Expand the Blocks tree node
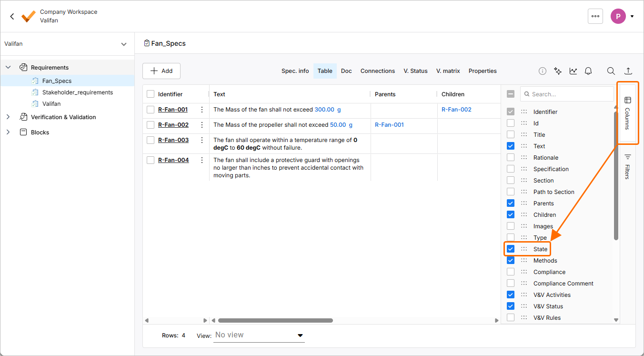644x356 pixels. pyautogui.click(x=8, y=132)
